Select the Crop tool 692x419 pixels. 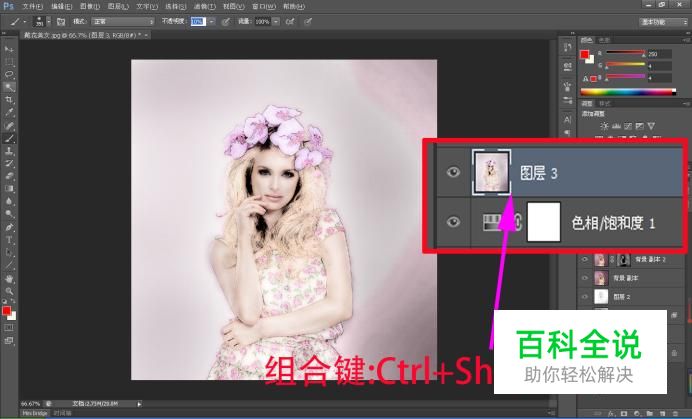(9, 100)
